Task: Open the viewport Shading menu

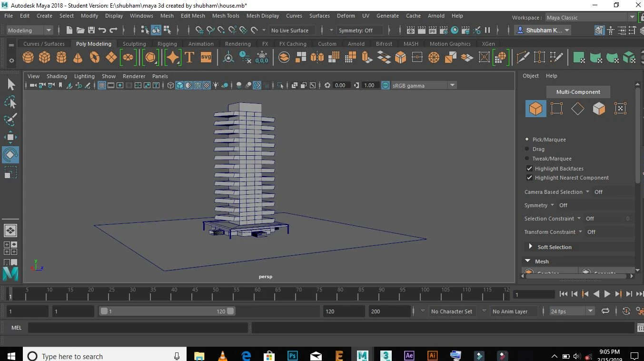Action: [57, 76]
